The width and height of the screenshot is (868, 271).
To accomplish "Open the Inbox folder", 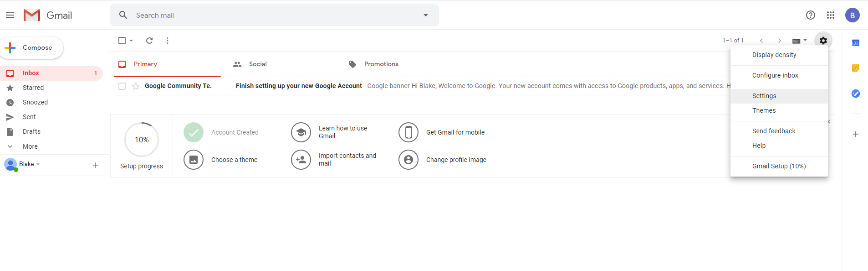I will coord(51,73).
